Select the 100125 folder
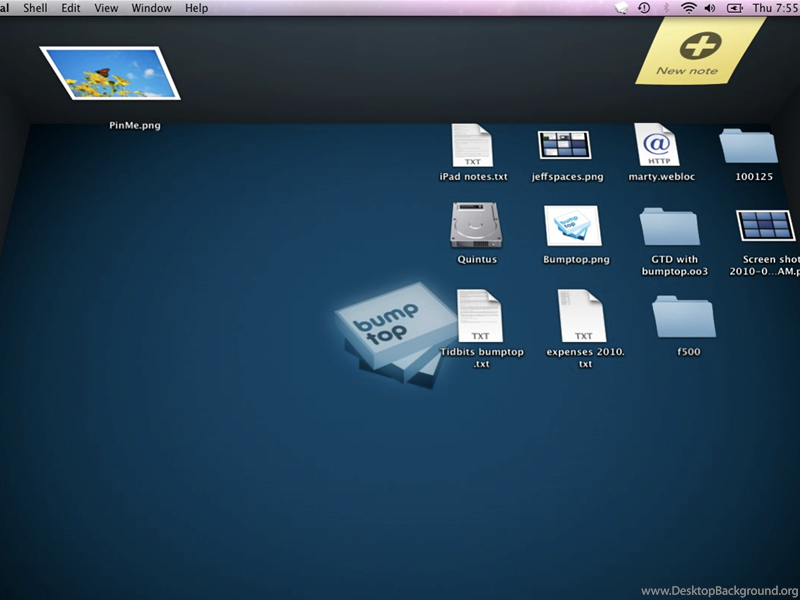800x600 pixels. (748, 146)
